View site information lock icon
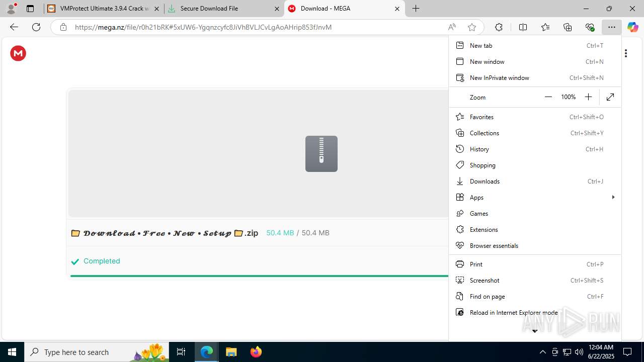 pos(63,27)
